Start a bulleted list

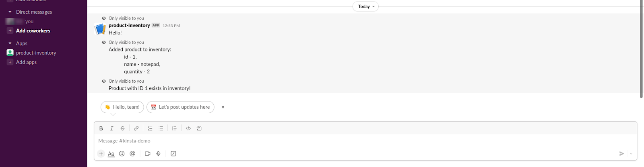click(x=161, y=128)
